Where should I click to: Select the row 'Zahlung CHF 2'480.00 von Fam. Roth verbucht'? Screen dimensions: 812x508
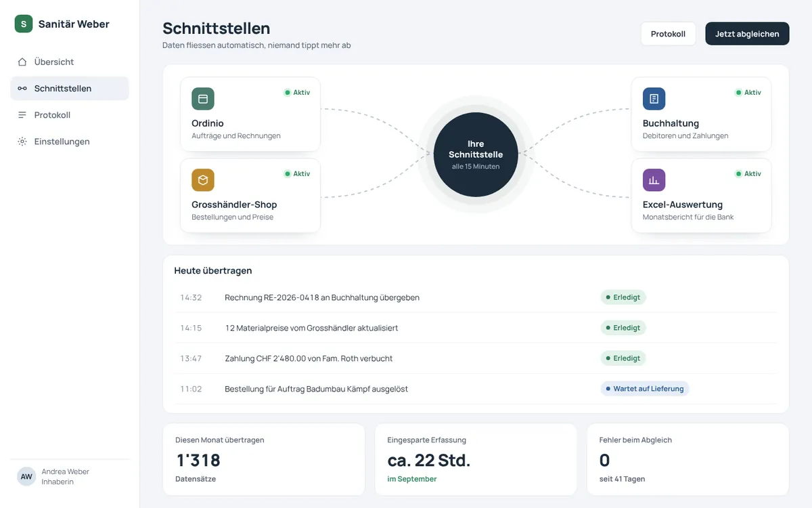476,358
